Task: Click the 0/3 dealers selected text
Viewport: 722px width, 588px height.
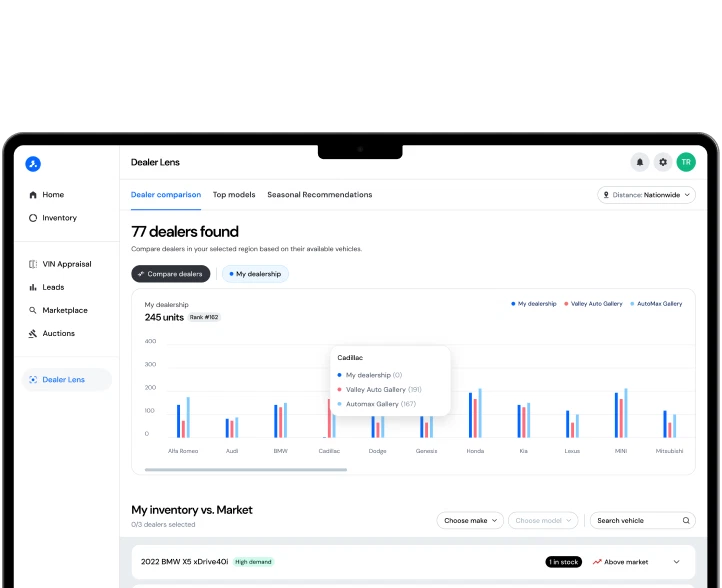Action: (163, 524)
